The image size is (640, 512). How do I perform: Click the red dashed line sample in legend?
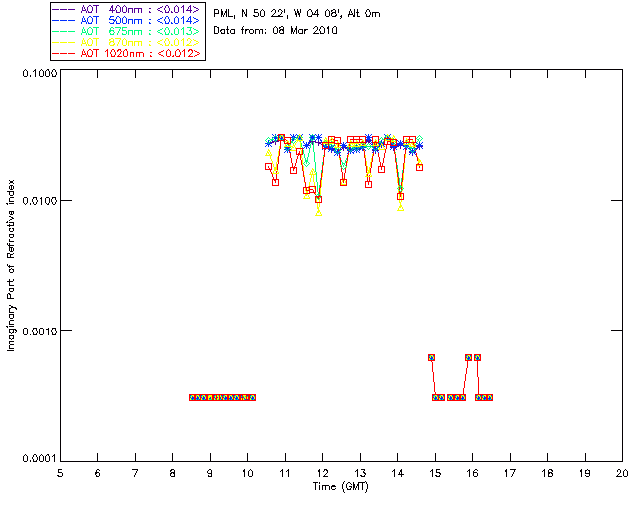[64, 53]
